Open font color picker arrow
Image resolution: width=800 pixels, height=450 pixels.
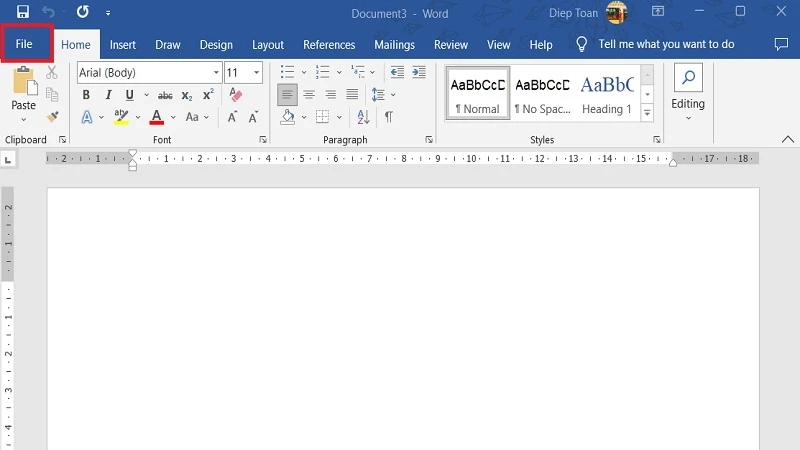173,117
